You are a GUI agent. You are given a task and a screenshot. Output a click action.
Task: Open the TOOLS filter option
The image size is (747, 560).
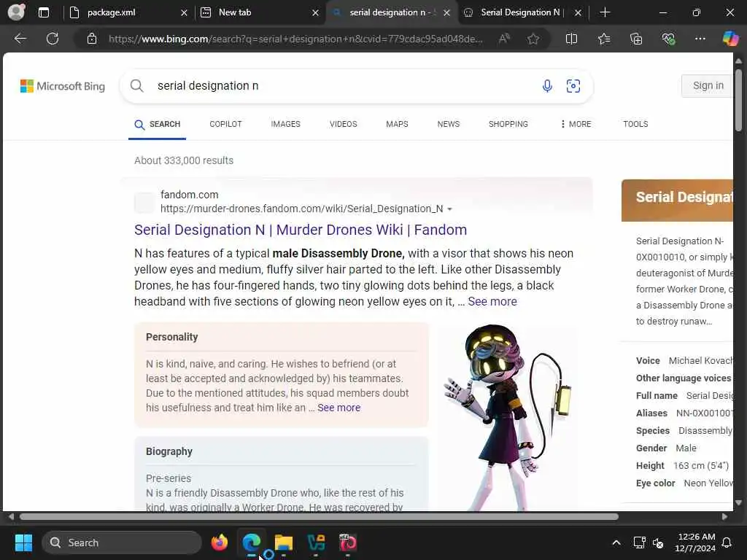click(635, 124)
